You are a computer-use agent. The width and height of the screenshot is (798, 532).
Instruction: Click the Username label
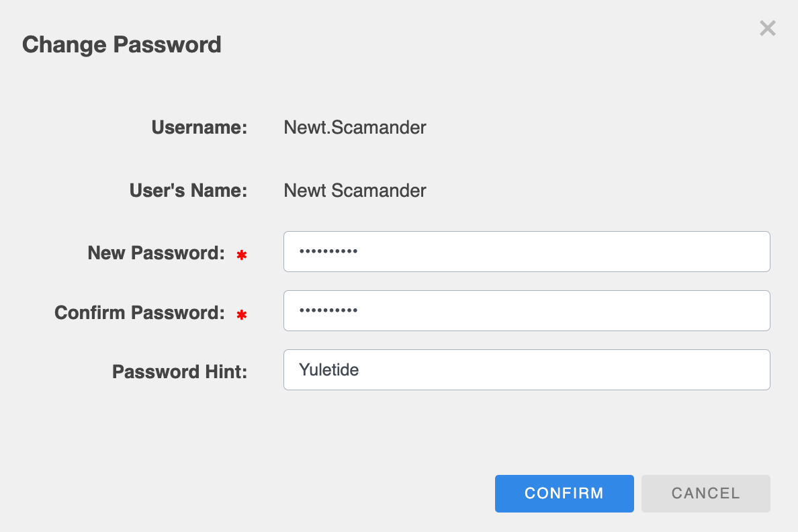[x=199, y=128]
